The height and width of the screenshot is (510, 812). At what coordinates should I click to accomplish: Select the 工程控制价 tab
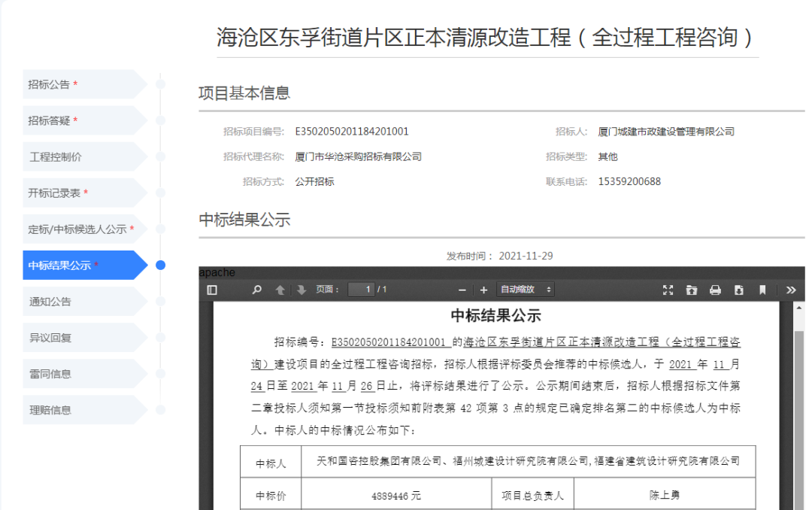[x=85, y=156]
